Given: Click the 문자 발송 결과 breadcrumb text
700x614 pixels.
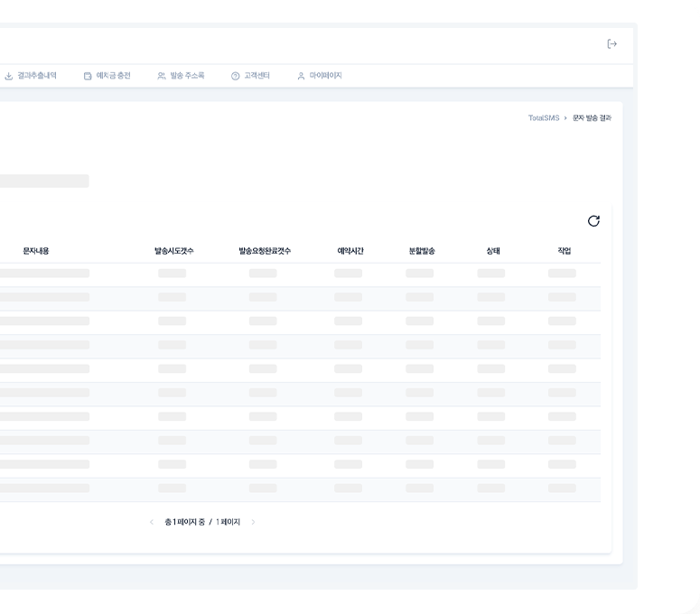Looking at the screenshot, I should 592,118.
